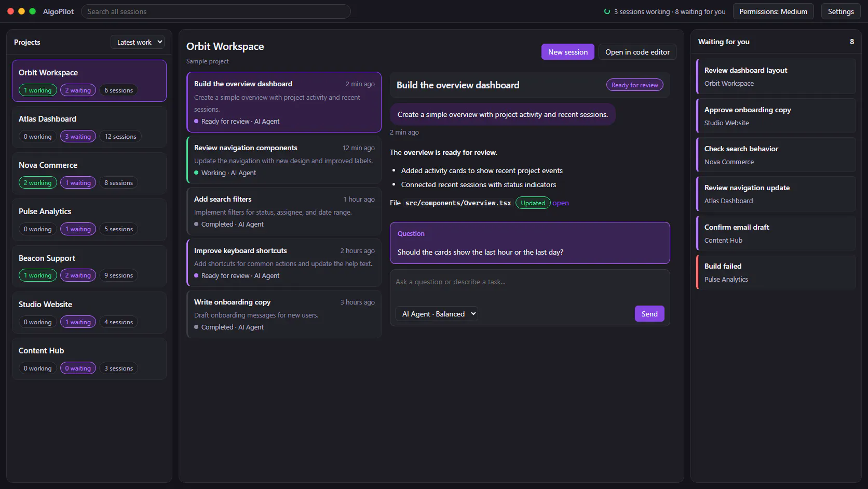
Task: Click the green Working status dot on Review navigation components
Action: coord(196,173)
